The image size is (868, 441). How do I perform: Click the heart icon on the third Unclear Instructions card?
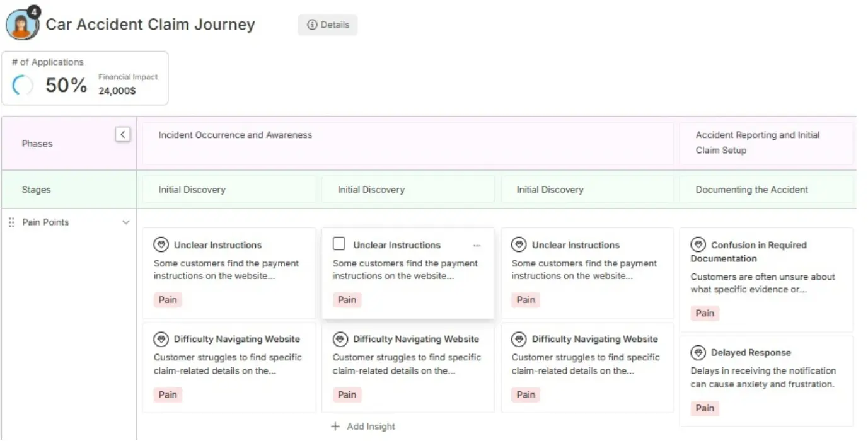click(519, 244)
